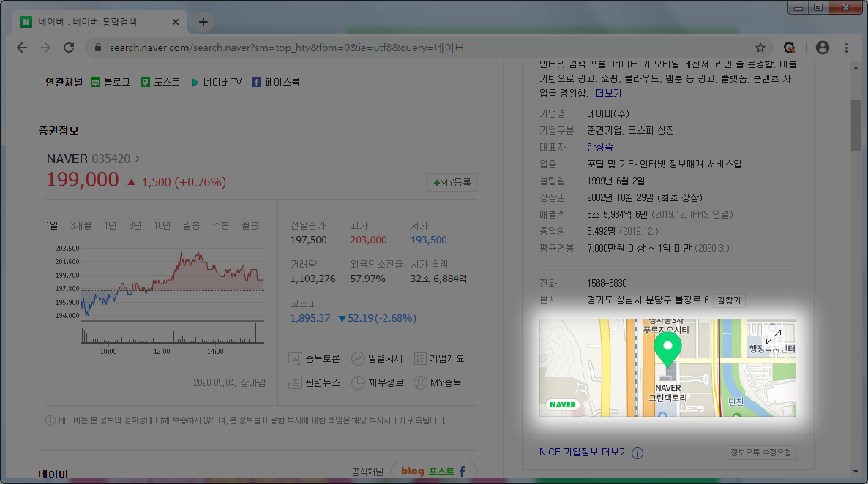The image size is (868, 484).
Task: Select the 주봉 chart tab
Action: 221,225
